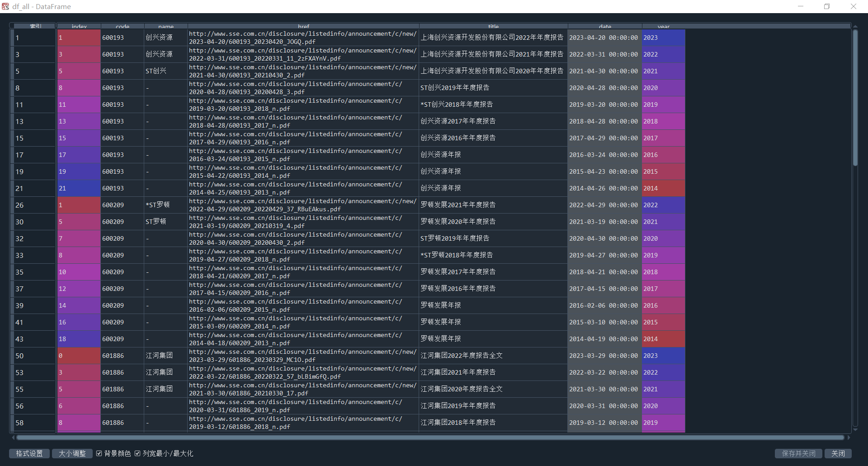Viewport: 868px width, 466px height.
Task: Click the 关闭 button at bottom right
Action: click(838, 453)
